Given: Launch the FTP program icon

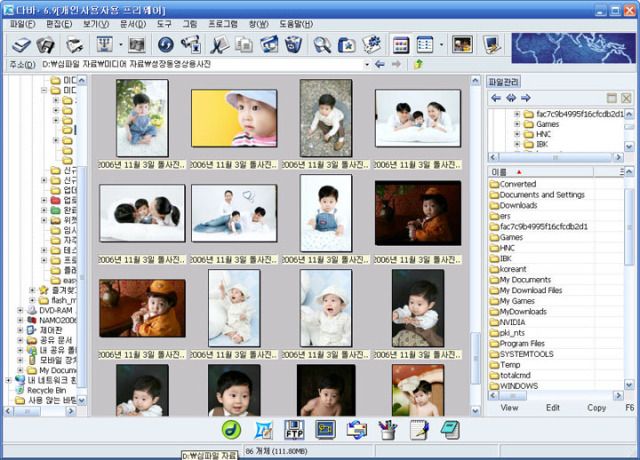Looking at the screenshot, I should (x=294, y=430).
